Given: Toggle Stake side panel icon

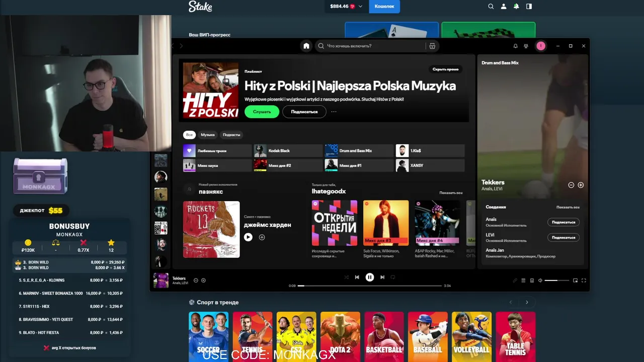Looking at the screenshot, I should [x=529, y=7].
